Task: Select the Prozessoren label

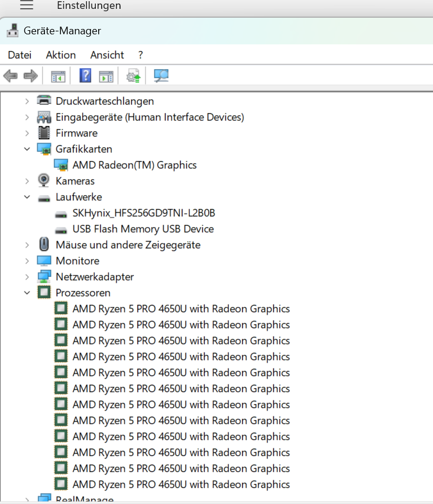Action: click(x=83, y=293)
